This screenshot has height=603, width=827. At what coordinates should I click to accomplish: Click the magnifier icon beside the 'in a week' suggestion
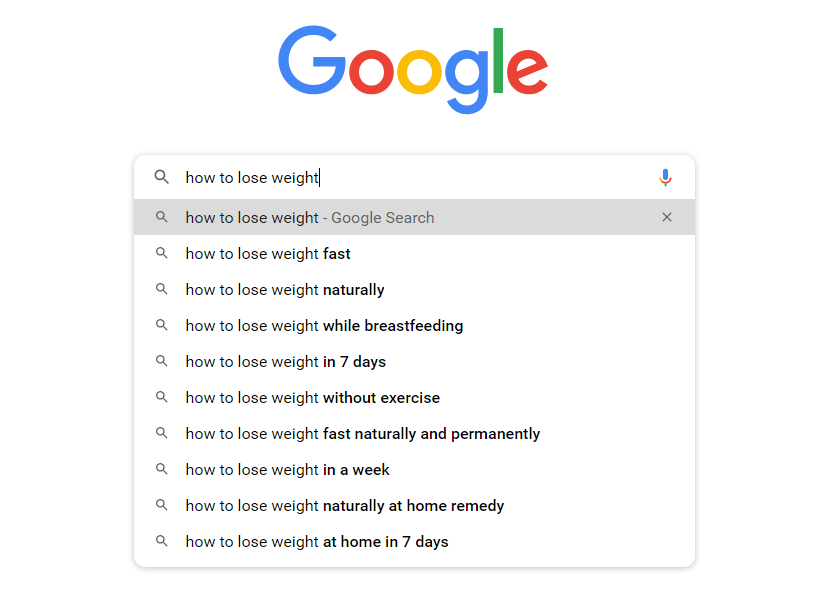(x=161, y=469)
